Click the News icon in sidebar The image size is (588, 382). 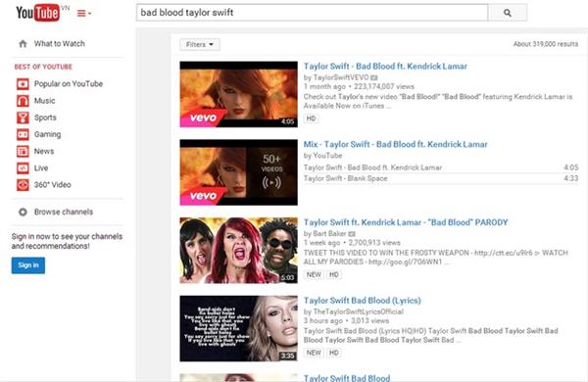click(x=23, y=151)
